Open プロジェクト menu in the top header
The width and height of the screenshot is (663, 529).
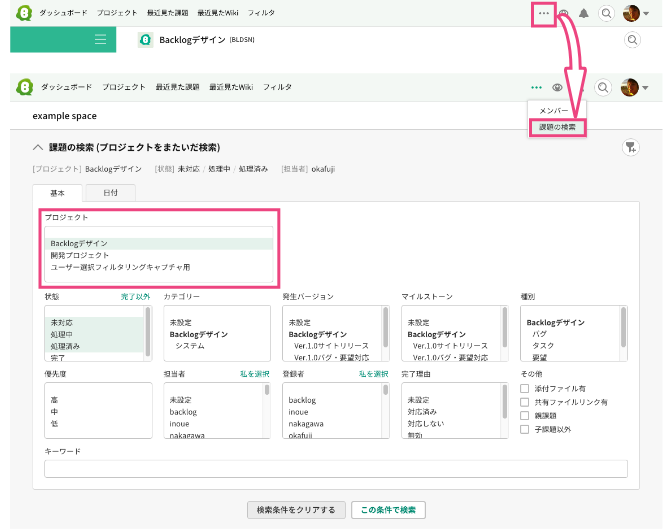[117, 13]
